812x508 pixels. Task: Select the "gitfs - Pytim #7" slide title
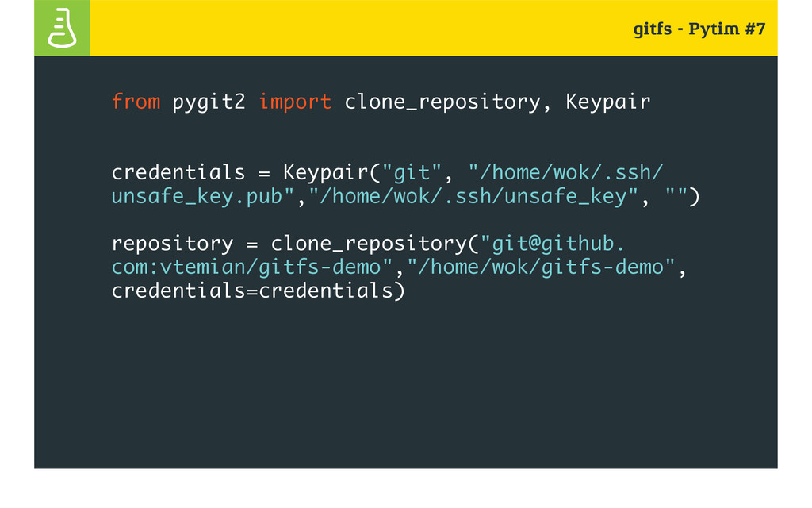click(x=699, y=29)
